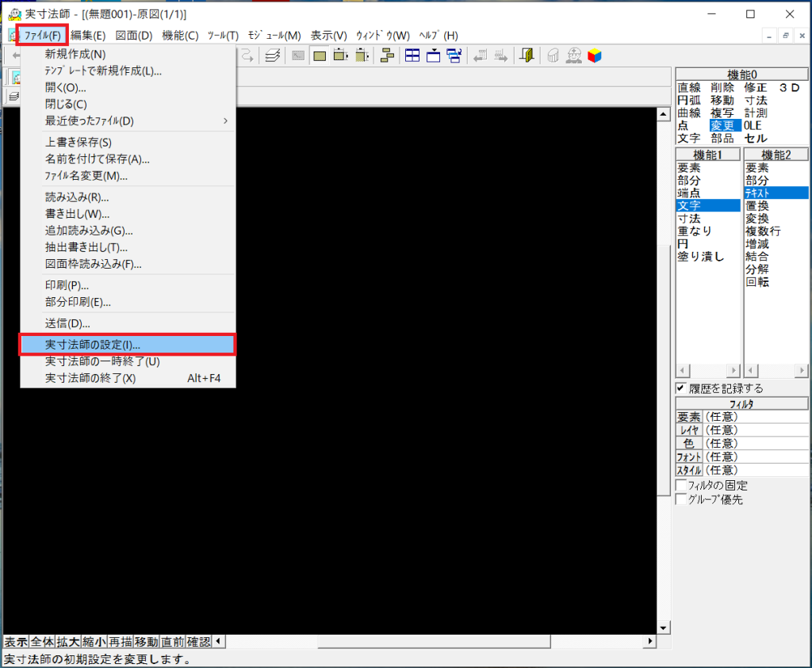
Task: Select 端点 in the 機能1 list
Action: click(708, 193)
